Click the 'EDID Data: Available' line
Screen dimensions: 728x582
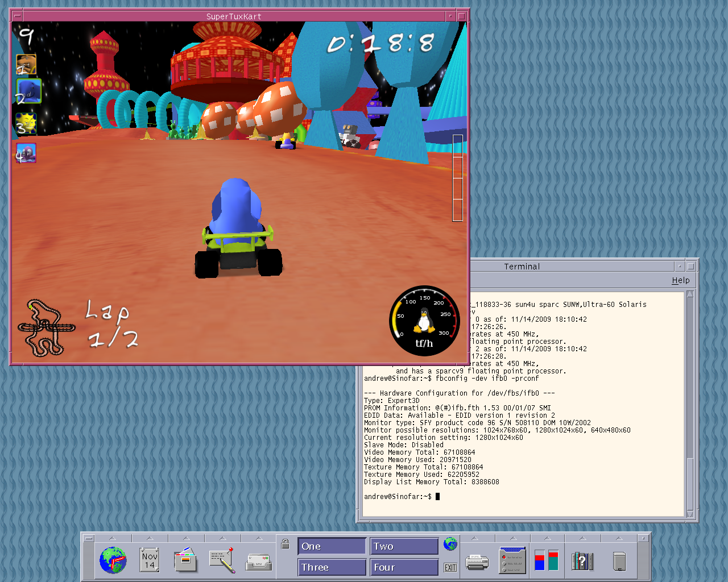[460, 415]
